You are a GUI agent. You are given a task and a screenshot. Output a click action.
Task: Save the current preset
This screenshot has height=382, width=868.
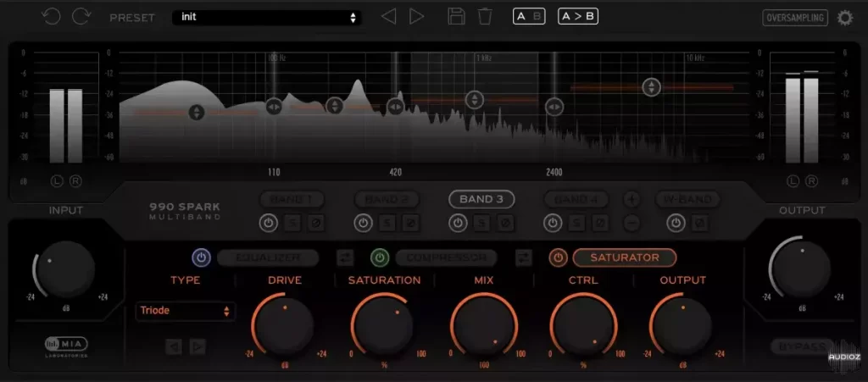coord(456,17)
